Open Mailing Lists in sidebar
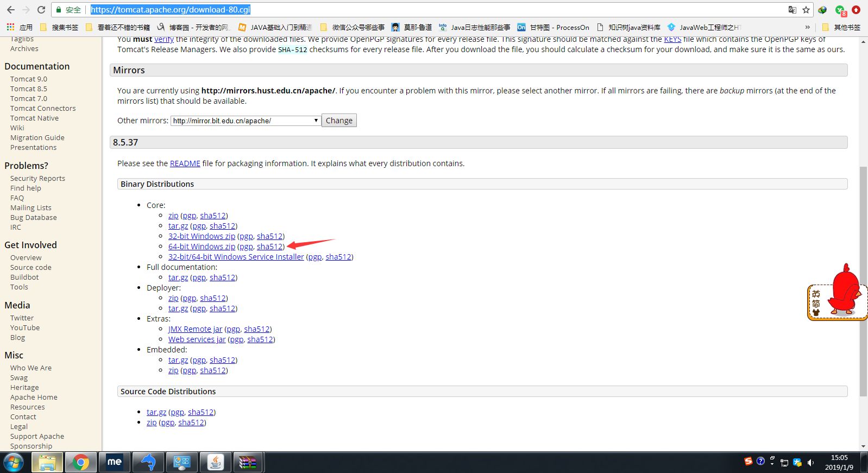Image resolution: width=868 pixels, height=473 pixels. pyautogui.click(x=31, y=208)
